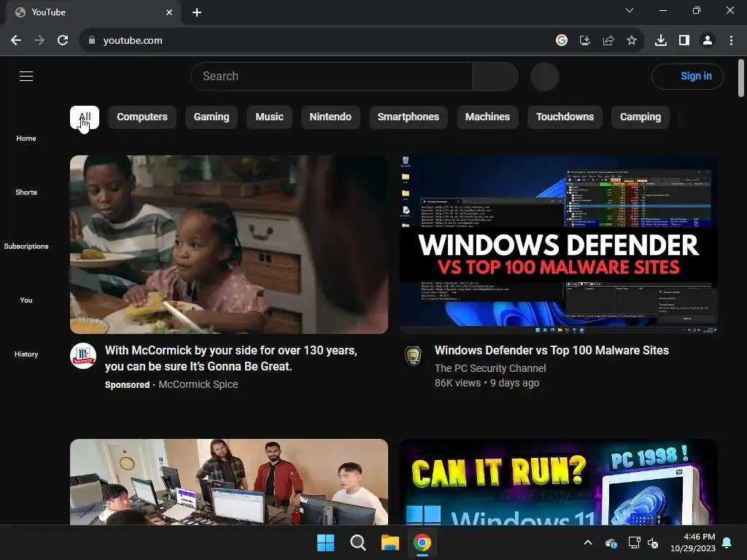Viewport: 747px width, 560px height.
Task: Open a new browser tab
Action: tap(197, 12)
